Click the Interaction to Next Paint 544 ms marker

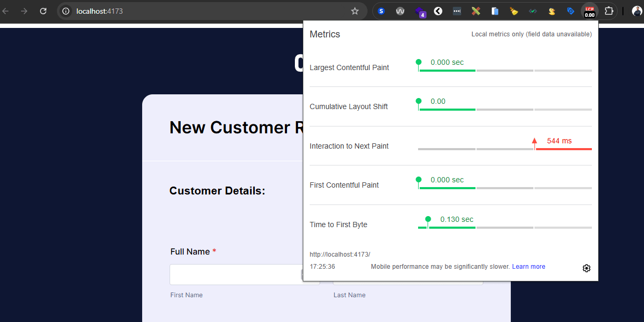pyautogui.click(x=534, y=141)
